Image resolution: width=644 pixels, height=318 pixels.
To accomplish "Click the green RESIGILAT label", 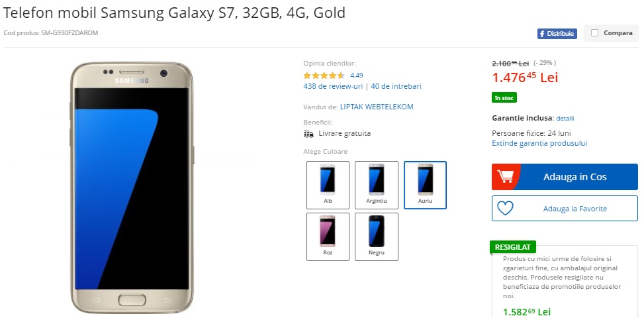I will (512, 247).
